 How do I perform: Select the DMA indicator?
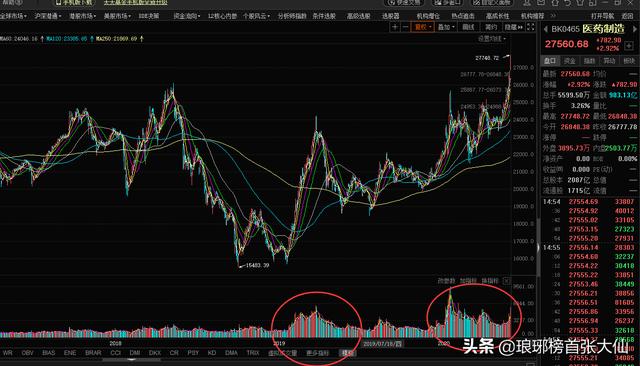[x=231, y=353]
